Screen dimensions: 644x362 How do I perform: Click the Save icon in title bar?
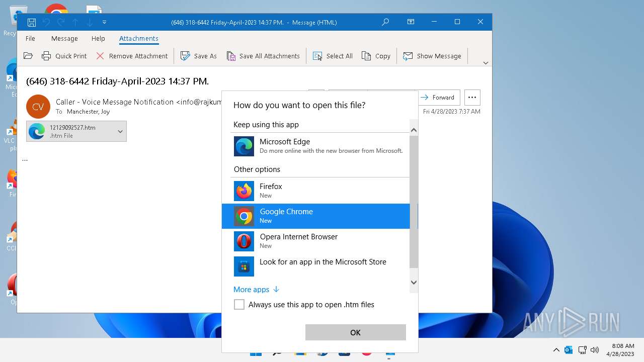click(31, 22)
